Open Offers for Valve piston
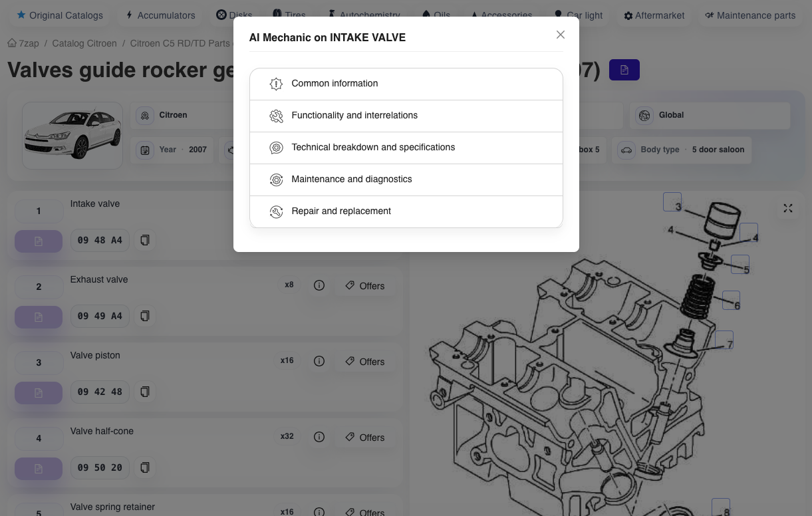The width and height of the screenshot is (812, 516). [x=365, y=362]
